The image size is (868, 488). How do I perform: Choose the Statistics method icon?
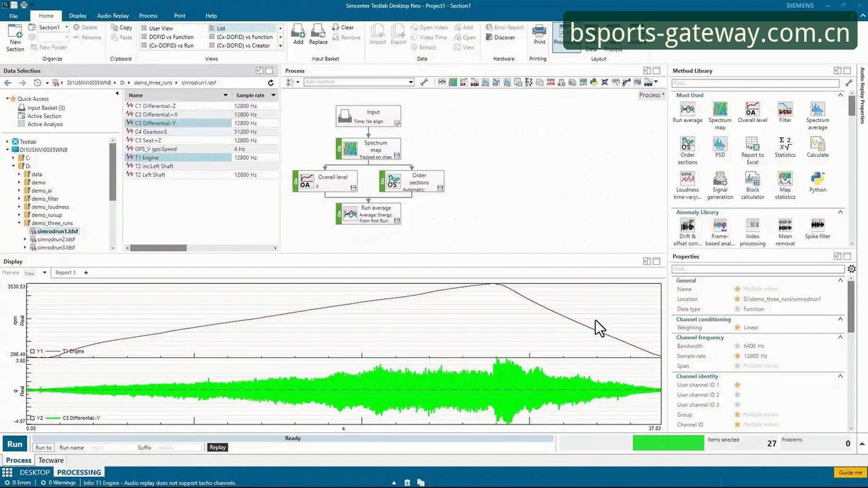[785, 144]
